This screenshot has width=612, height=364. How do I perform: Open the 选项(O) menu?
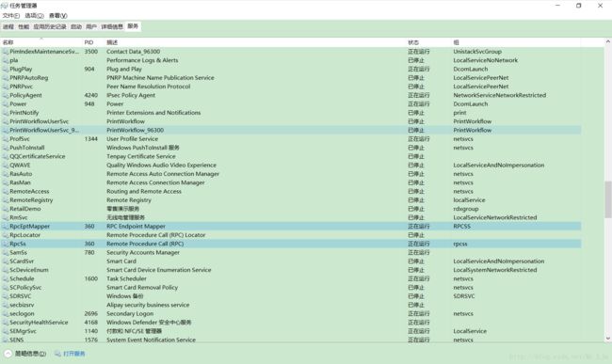click(x=34, y=16)
